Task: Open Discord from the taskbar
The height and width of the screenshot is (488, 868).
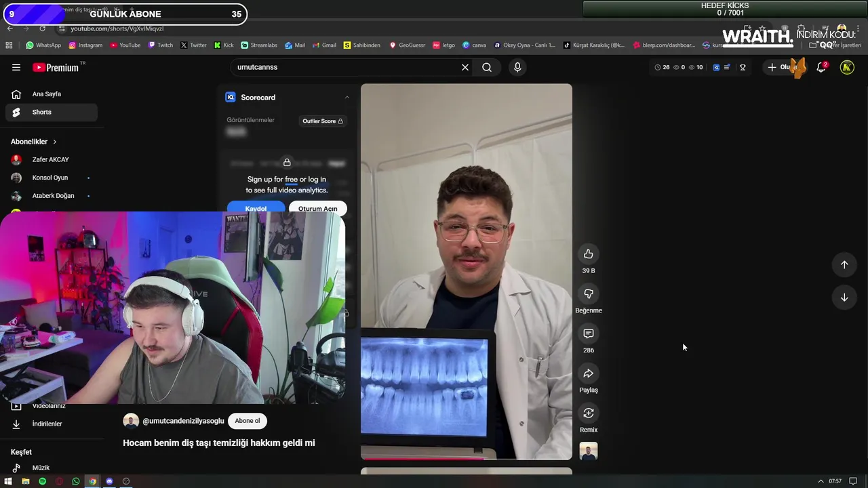Action: (109, 481)
